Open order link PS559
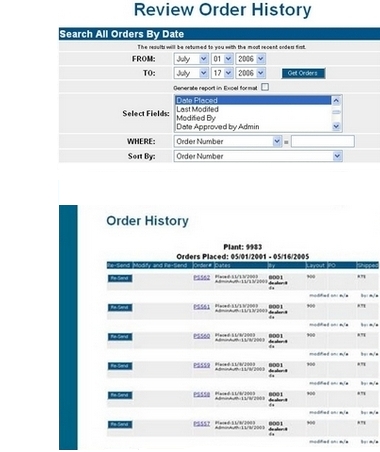Viewport: 380px width, 452px height. click(x=202, y=365)
